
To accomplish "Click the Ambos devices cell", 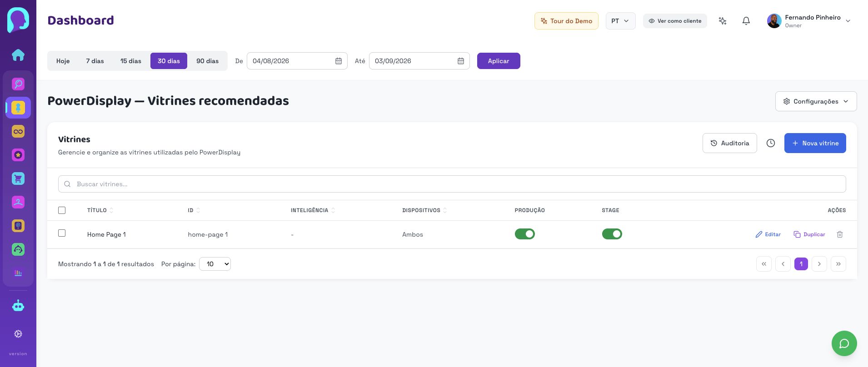I will [413, 234].
